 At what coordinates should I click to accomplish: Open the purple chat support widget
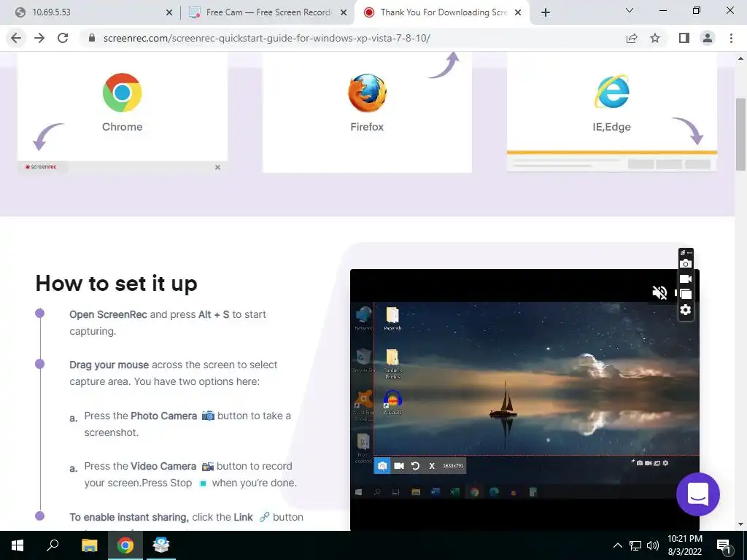point(698,494)
